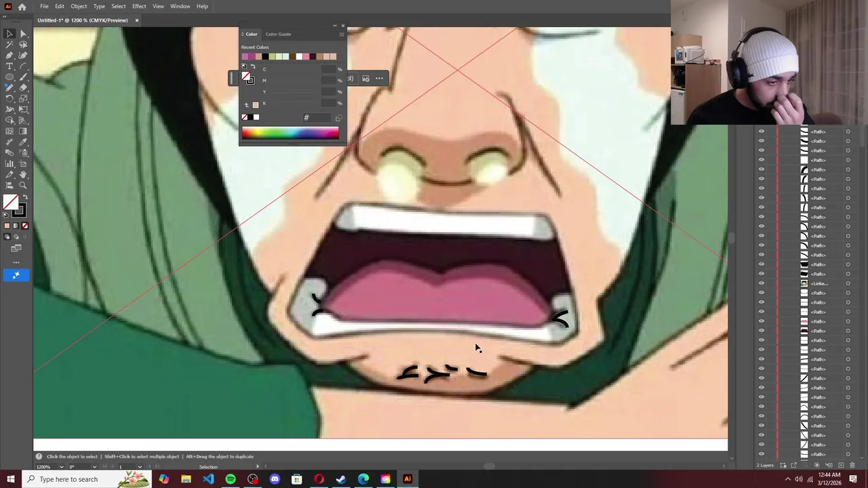Collapse the Color panel with double arrows
The height and width of the screenshot is (488, 868).
pos(334,26)
